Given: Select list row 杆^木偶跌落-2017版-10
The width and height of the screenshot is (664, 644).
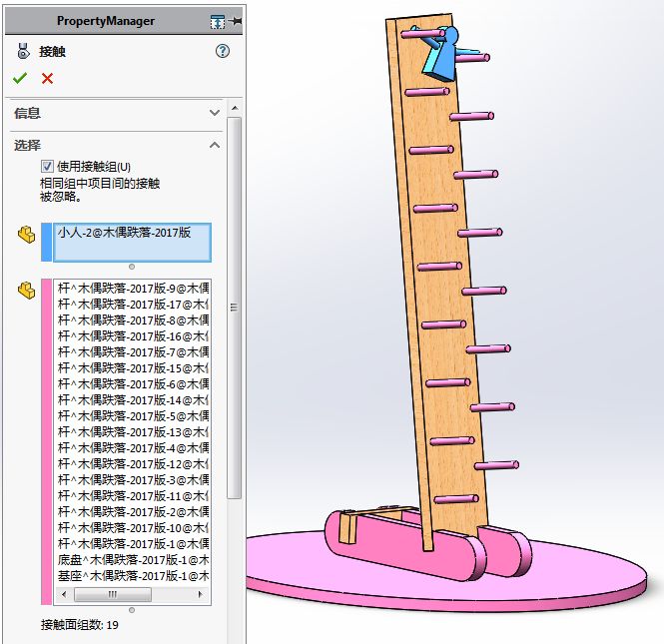Looking at the screenshot, I should point(133,528).
